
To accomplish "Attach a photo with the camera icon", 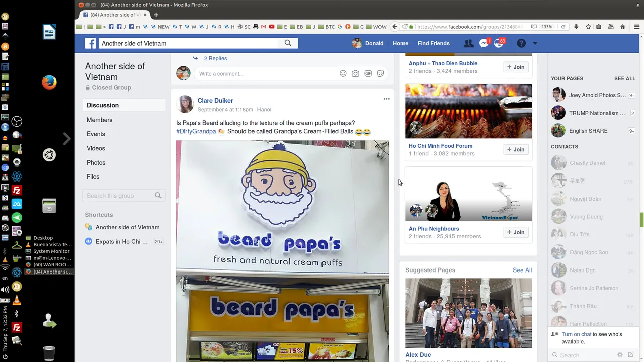I will [x=355, y=73].
